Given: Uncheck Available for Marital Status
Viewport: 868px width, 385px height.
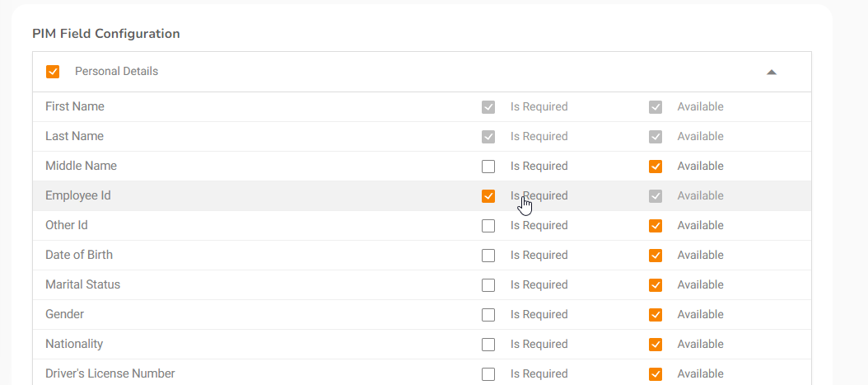Looking at the screenshot, I should click(656, 285).
